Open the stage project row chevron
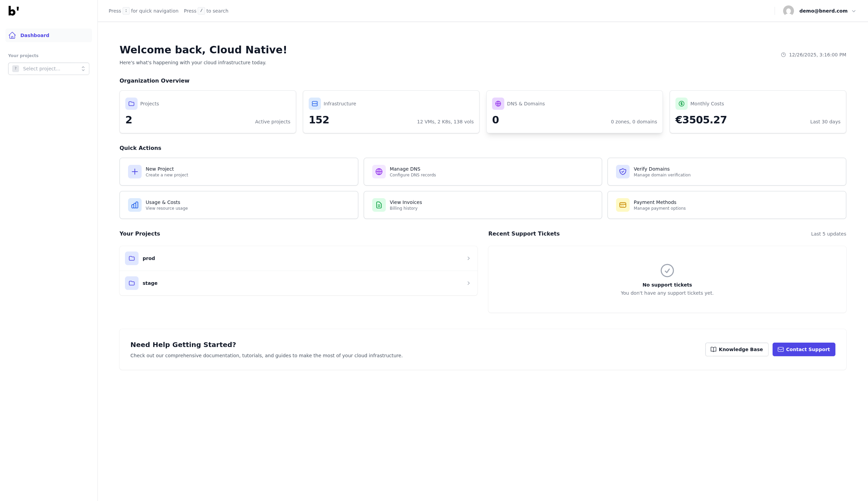This screenshot has height=501, width=868. 468,283
